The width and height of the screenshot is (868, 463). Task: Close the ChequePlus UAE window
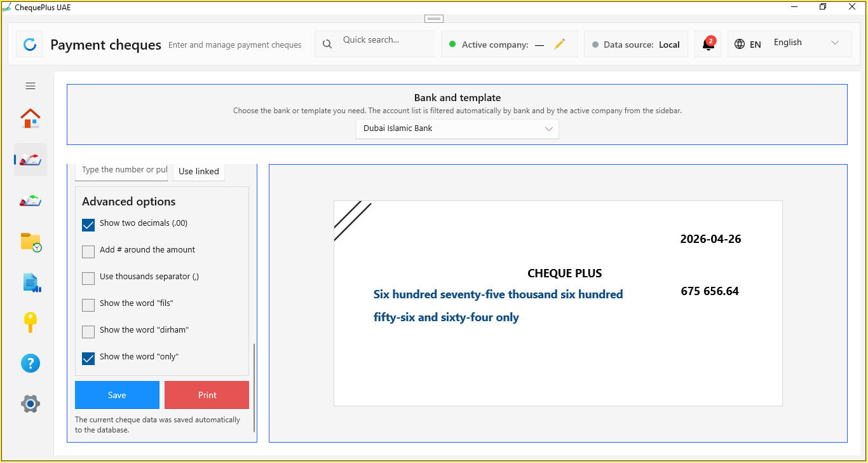tap(853, 6)
